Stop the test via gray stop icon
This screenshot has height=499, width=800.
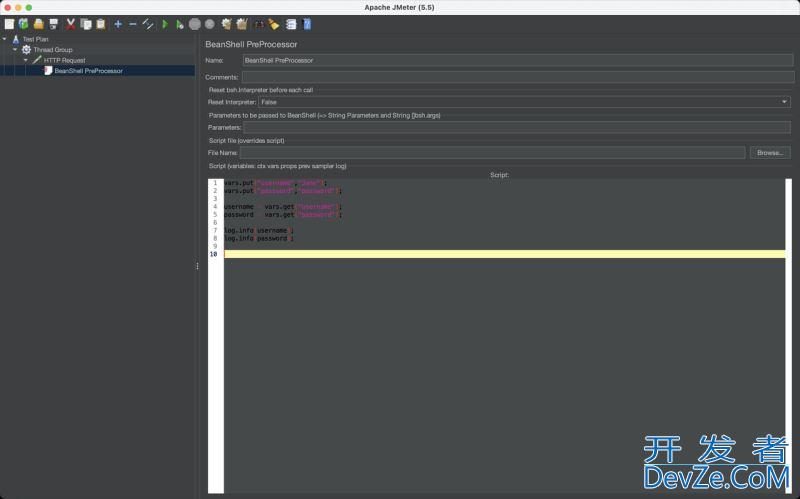coord(194,24)
